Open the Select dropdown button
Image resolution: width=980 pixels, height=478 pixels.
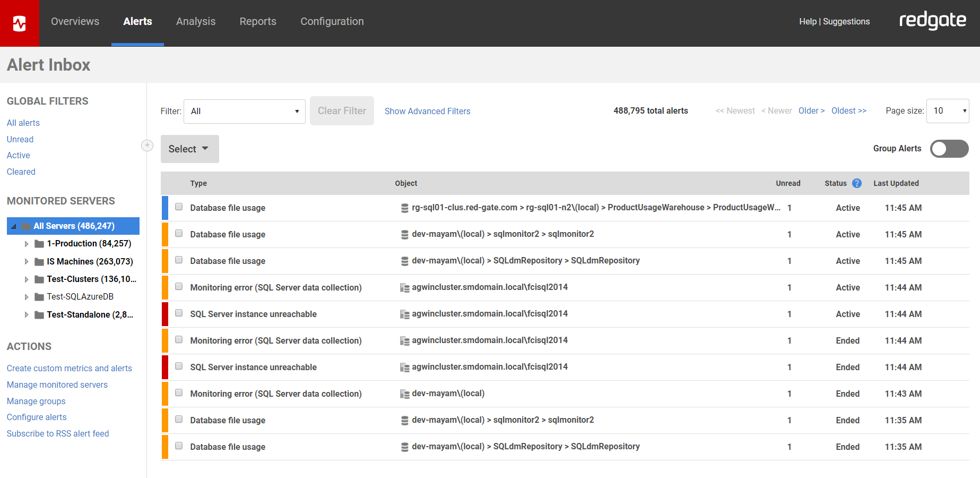(x=189, y=149)
